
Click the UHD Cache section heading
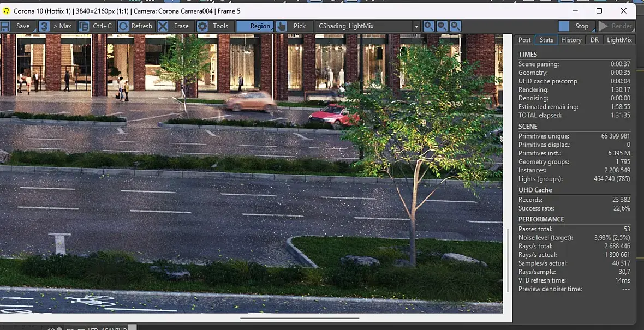tap(535, 190)
